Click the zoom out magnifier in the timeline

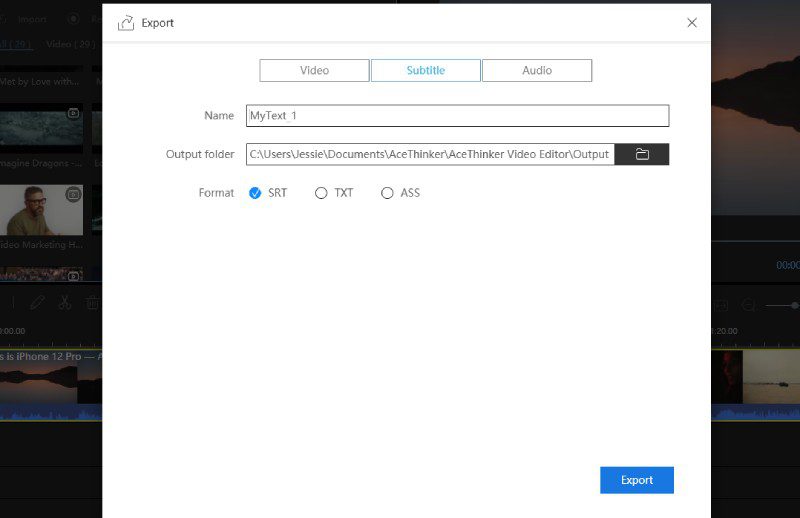[748, 305]
